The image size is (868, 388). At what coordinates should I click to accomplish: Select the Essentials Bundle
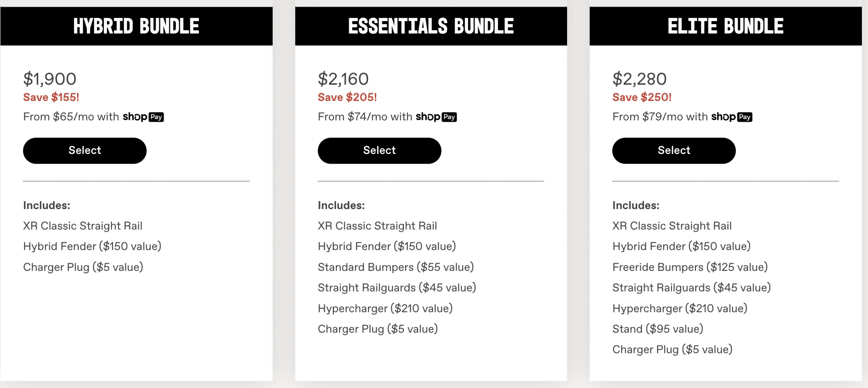(379, 150)
